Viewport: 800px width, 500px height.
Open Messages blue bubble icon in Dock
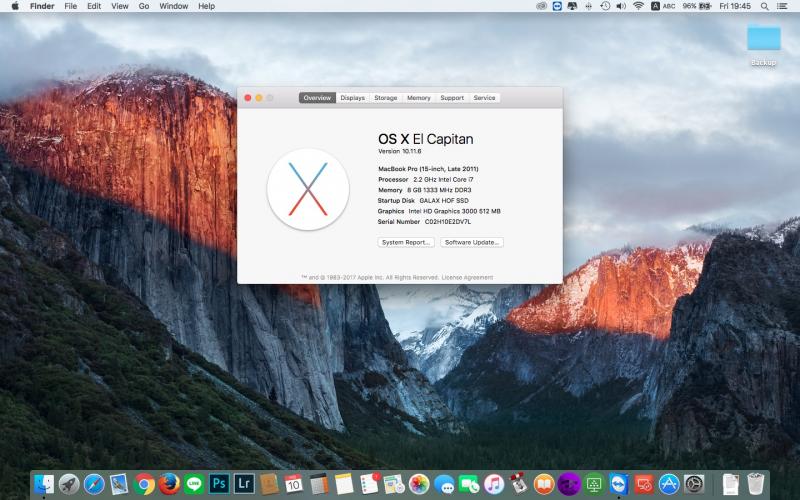coord(444,484)
